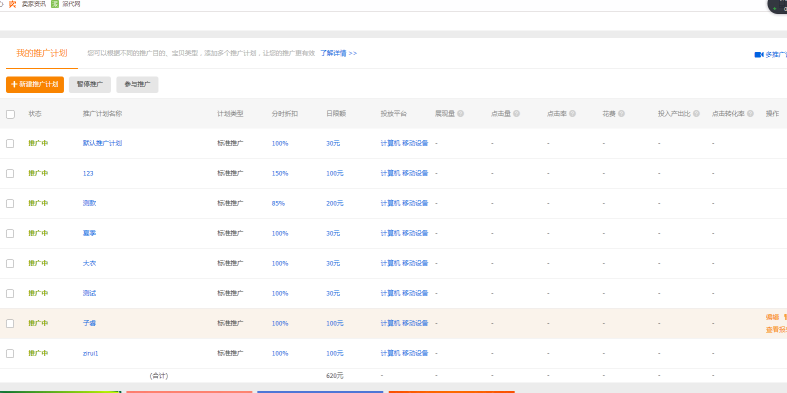This screenshot has height=393, width=787.
Task: Select checkbox for the 子睿 plan
Action: pyautogui.click(x=10, y=324)
